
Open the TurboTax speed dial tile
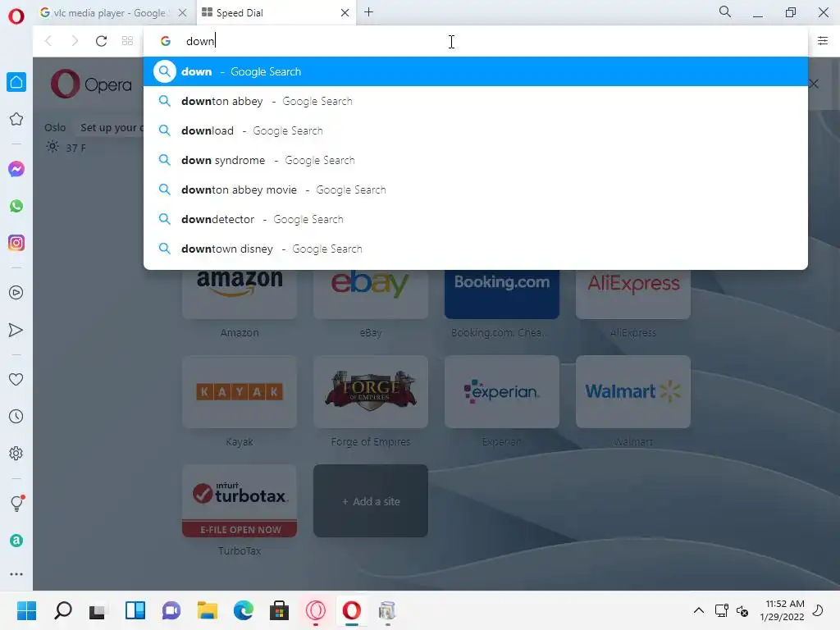[240, 501]
